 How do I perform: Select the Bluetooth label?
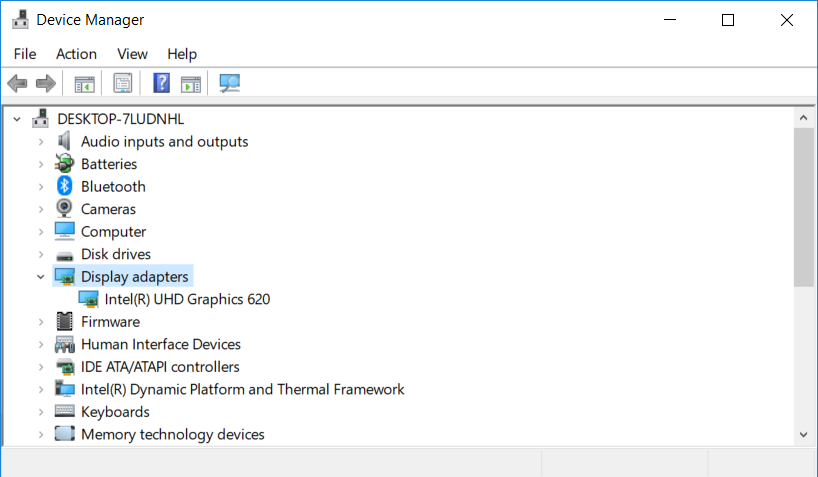click(x=113, y=186)
